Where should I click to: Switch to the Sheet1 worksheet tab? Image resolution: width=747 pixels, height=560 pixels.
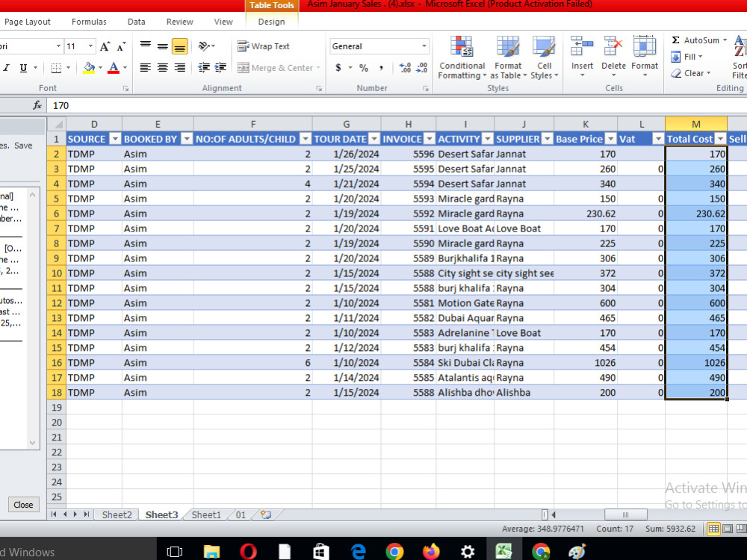pos(206,514)
